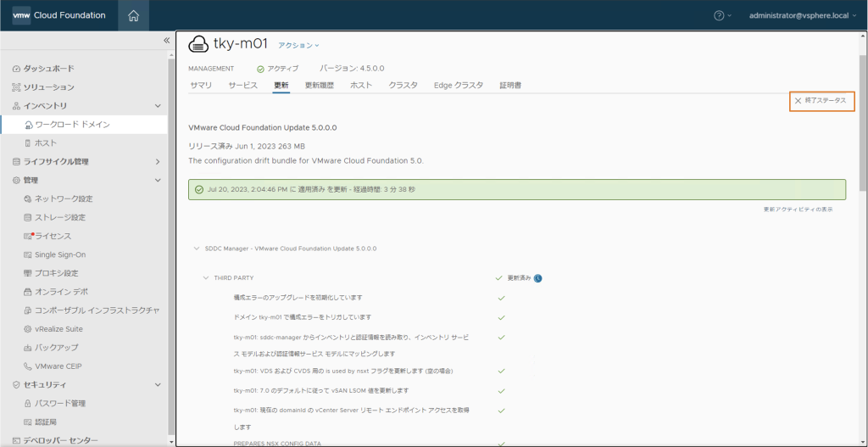Screen dimensions: 868x447
Task: Click the 認証局 certificate icon
Action: coord(28,422)
